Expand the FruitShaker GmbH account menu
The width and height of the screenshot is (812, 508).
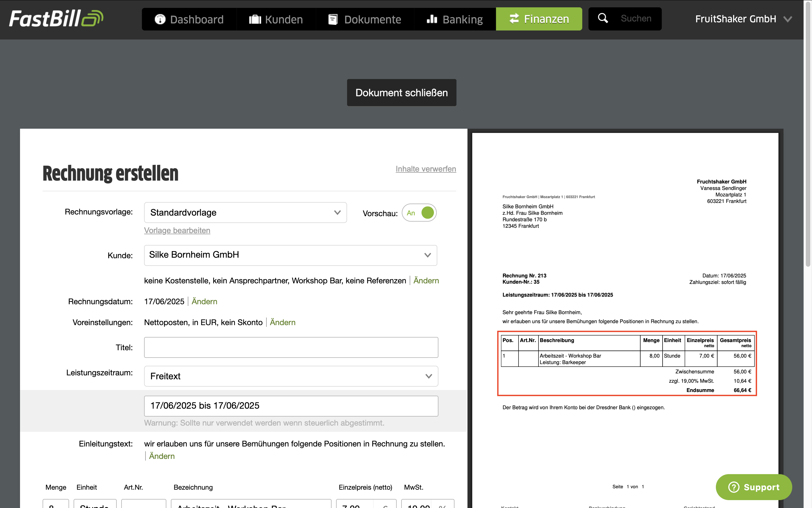tap(743, 19)
